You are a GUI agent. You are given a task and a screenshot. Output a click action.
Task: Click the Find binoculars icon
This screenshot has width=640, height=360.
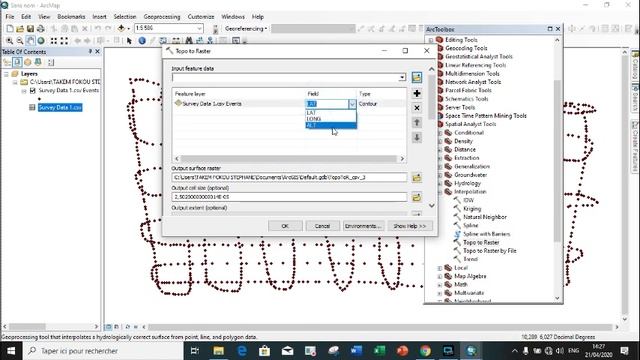point(189,41)
